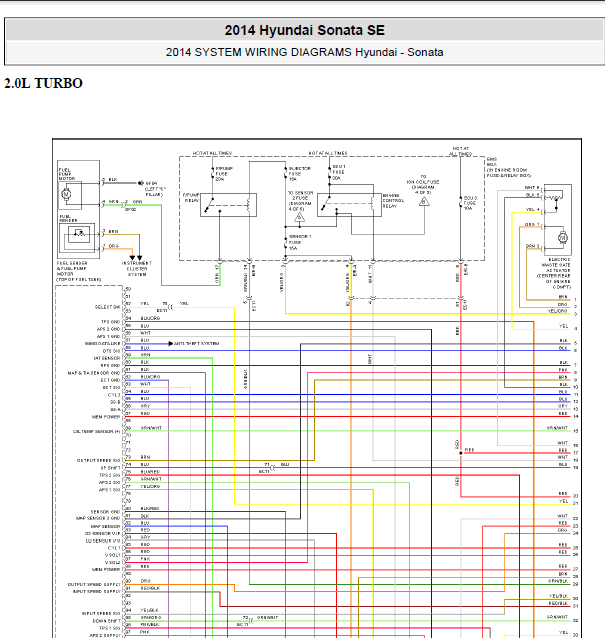Click the 'ELECTRIC WASTE GATE ACTUATOR' caption
The image size is (605, 638).
554,273
